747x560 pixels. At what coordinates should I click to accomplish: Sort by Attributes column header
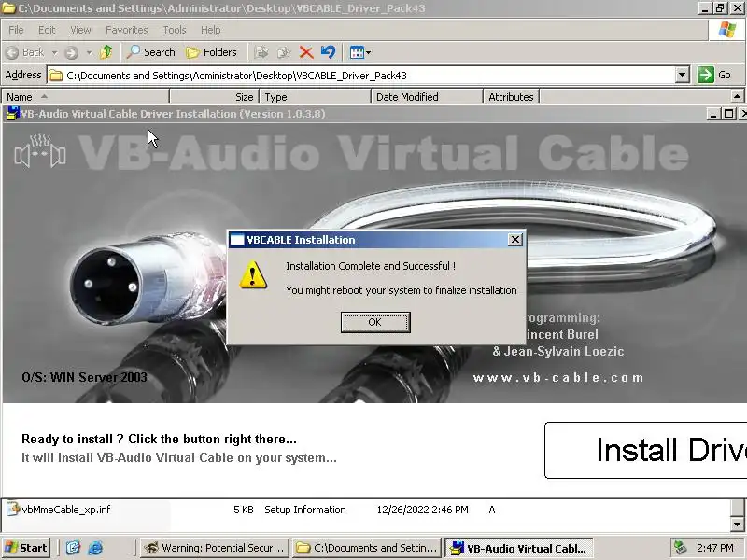tap(511, 97)
